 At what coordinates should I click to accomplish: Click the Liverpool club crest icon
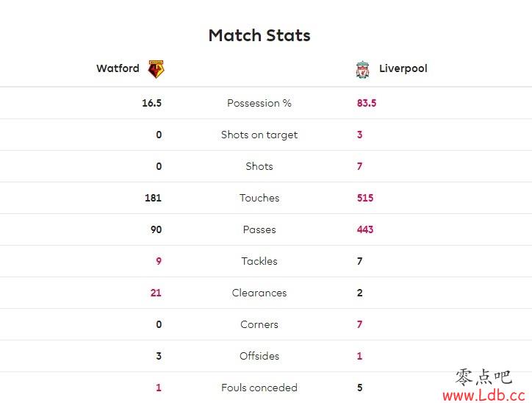tap(362, 70)
